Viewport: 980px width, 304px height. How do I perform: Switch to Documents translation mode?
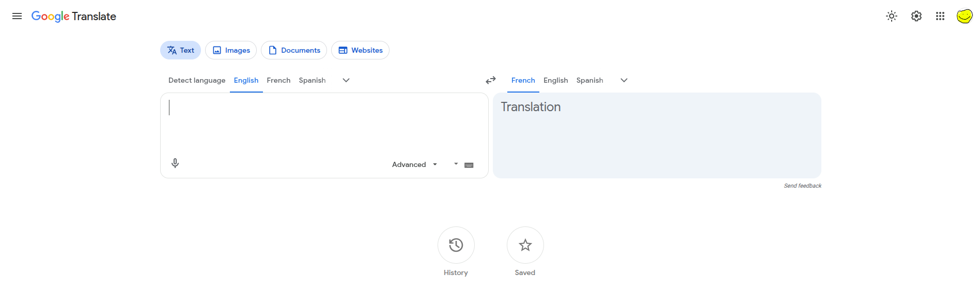(294, 50)
